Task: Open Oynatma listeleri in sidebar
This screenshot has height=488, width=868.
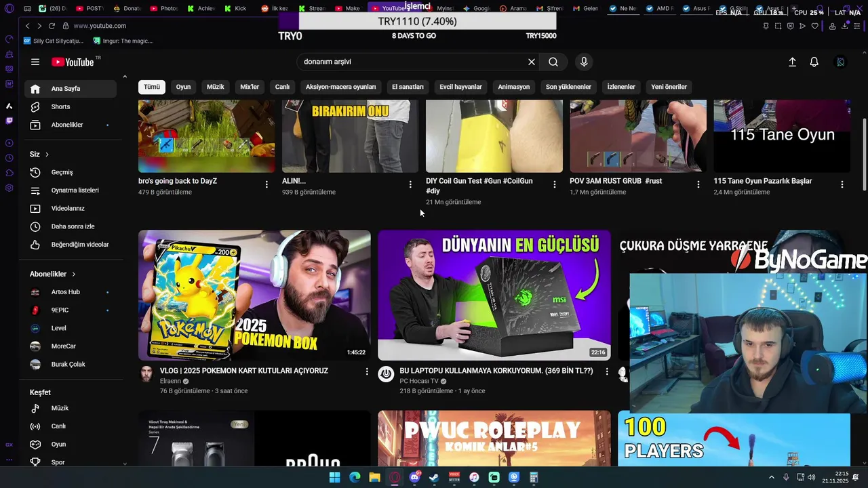Action: point(71,190)
